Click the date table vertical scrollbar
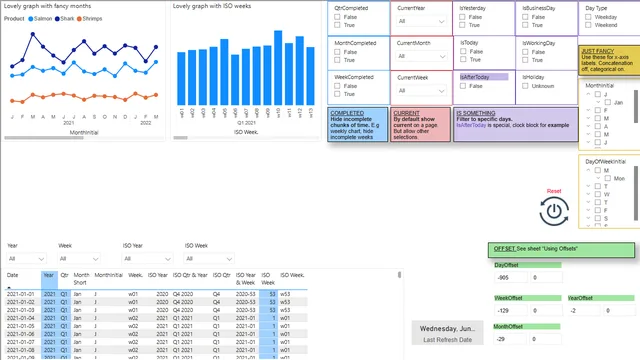This screenshot has width=640, height=360. 399,275
